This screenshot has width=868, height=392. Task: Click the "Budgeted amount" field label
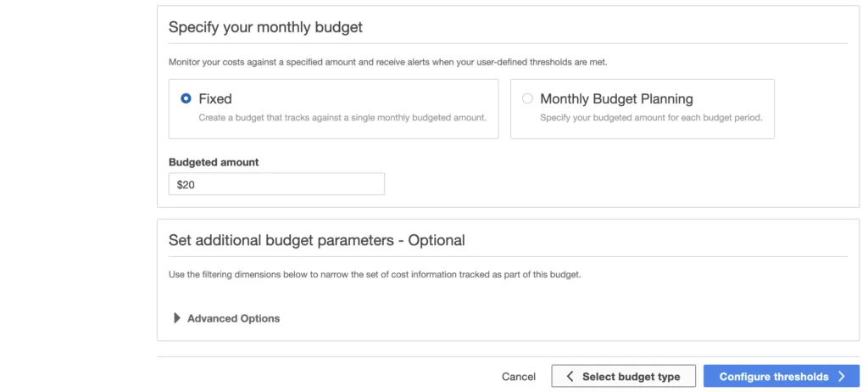(x=214, y=162)
